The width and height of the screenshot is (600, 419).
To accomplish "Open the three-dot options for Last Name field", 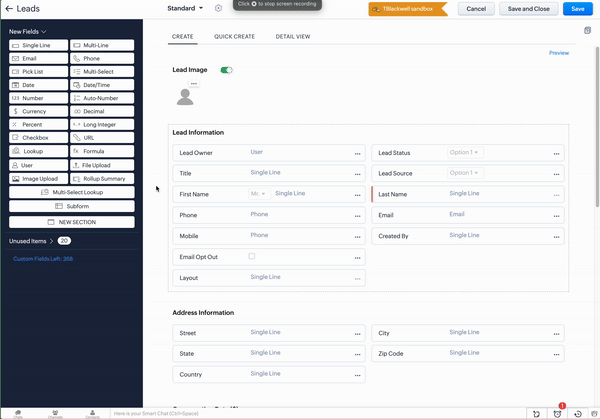I will [x=557, y=194].
